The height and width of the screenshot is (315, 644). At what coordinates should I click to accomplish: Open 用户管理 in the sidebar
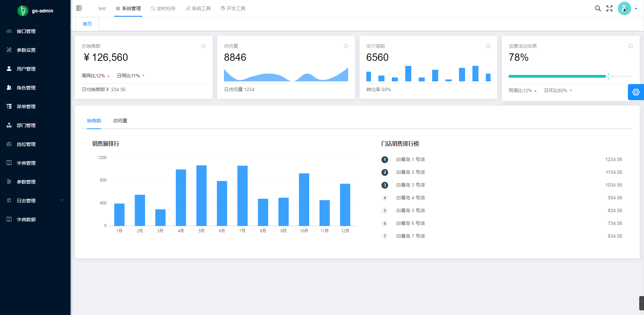point(26,69)
